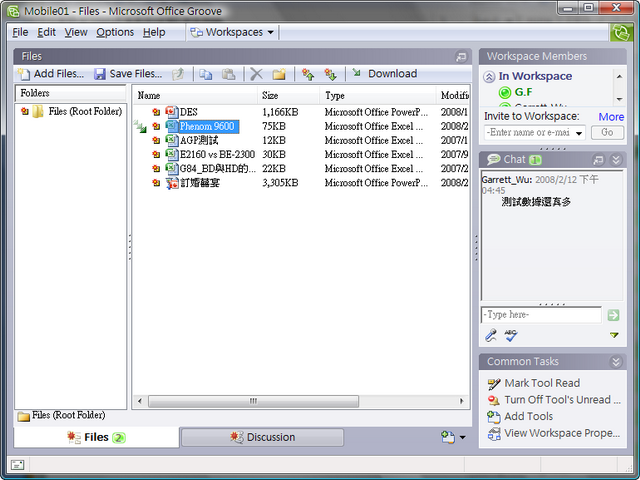Click the chat spell check ABC icon

511,335
